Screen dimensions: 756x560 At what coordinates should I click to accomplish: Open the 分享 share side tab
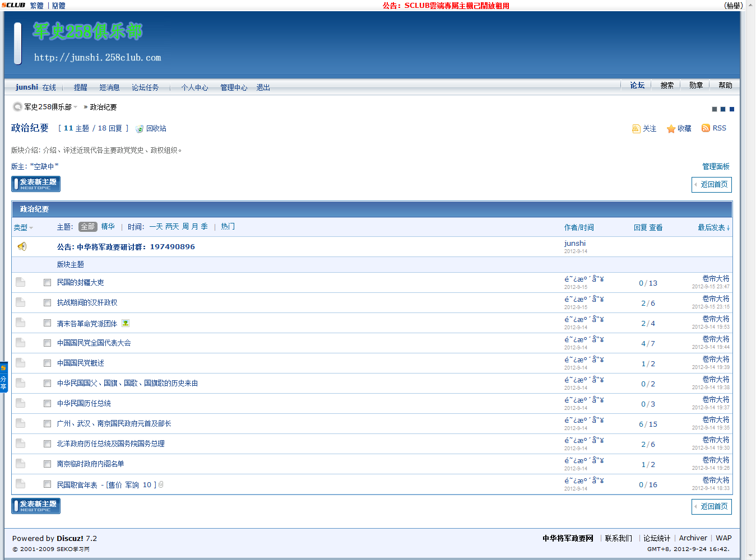pos(3,378)
